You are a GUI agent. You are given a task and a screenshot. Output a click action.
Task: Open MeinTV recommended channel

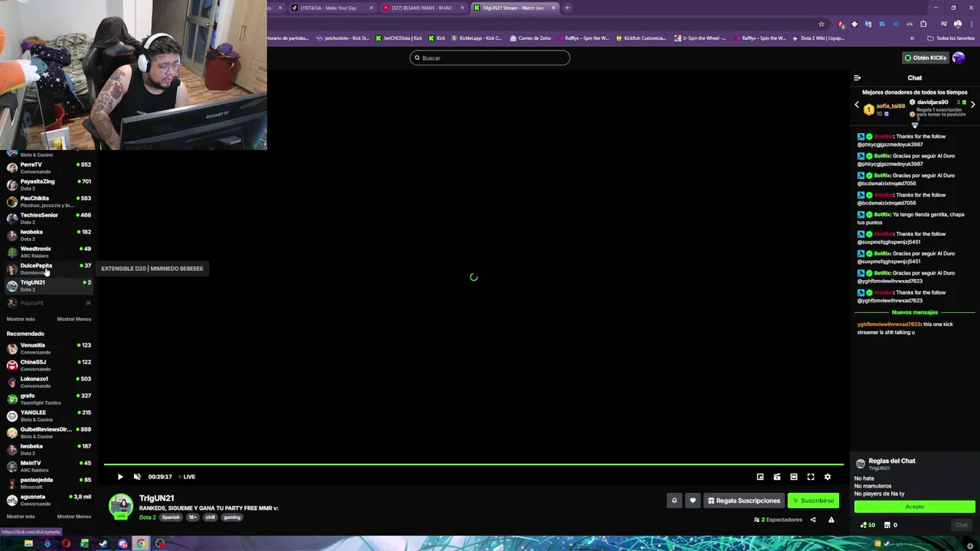(48, 466)
